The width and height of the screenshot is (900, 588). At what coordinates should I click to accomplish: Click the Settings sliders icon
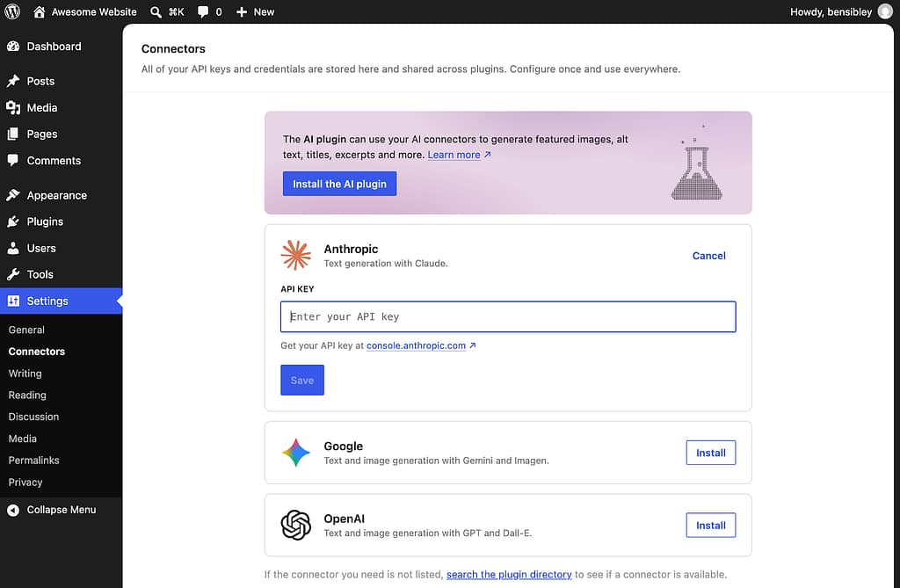click(x=13, y=301)
